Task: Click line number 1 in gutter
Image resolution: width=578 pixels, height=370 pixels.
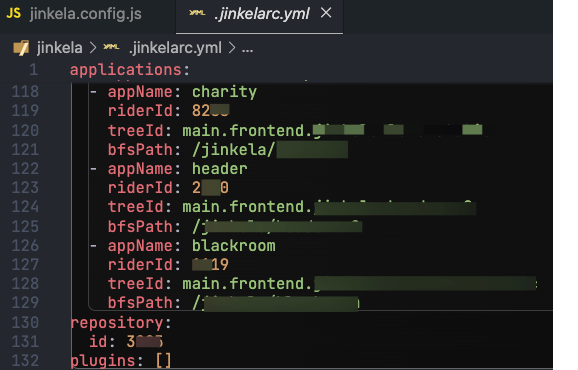Action: tap(34, 70)
